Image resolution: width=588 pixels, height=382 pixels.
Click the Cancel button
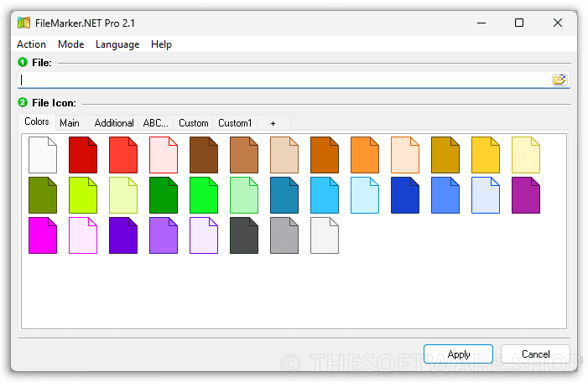[x=535, y=354]
